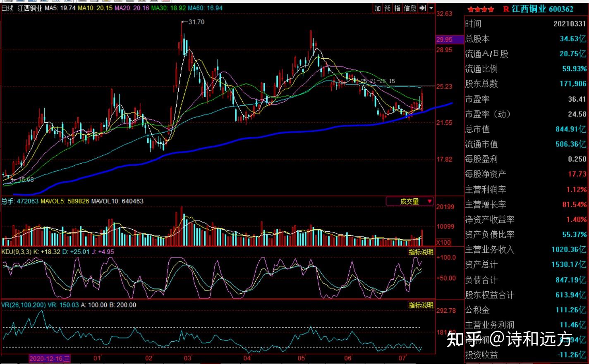Click the MA60: 16.94 label

[205, 8]
